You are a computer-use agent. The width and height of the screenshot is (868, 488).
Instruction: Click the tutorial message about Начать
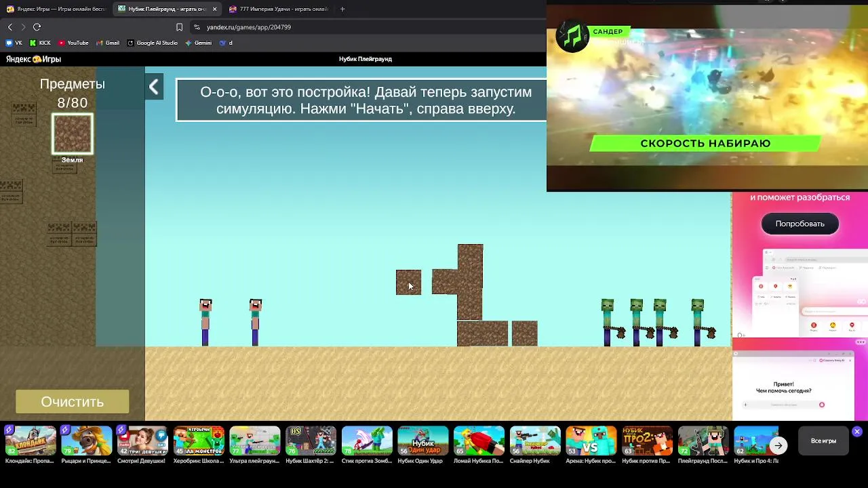(361, 100)
